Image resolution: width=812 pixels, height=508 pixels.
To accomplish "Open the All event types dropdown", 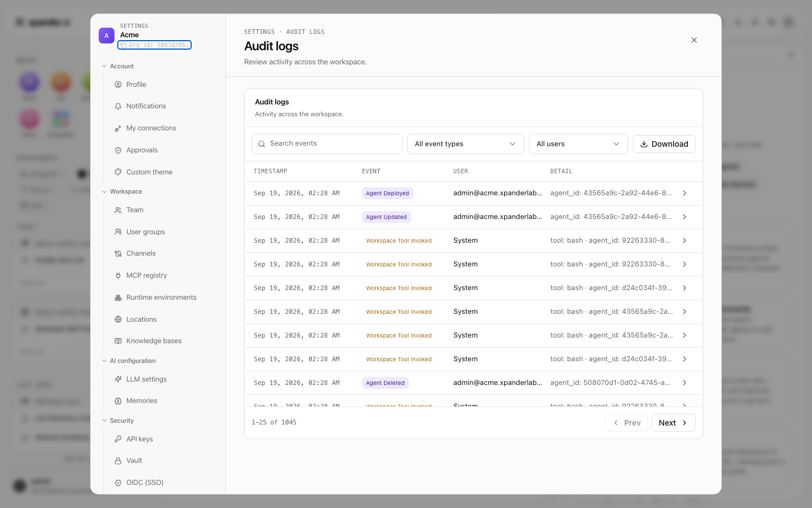I will click(466, 144).
